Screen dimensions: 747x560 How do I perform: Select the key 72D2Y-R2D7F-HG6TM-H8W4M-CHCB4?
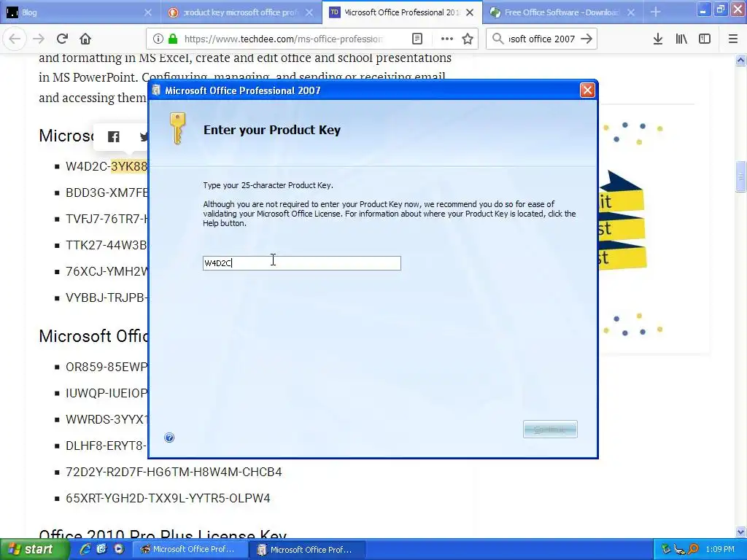coord(174,472)
